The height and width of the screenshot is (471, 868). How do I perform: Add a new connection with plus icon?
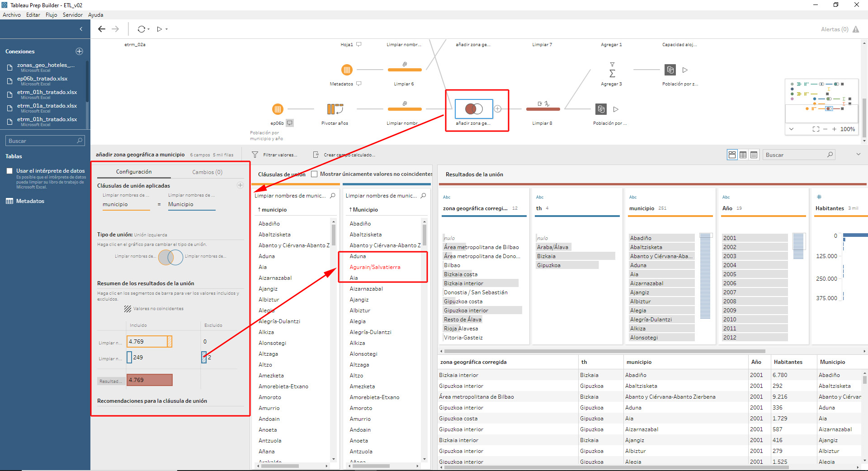79,52
